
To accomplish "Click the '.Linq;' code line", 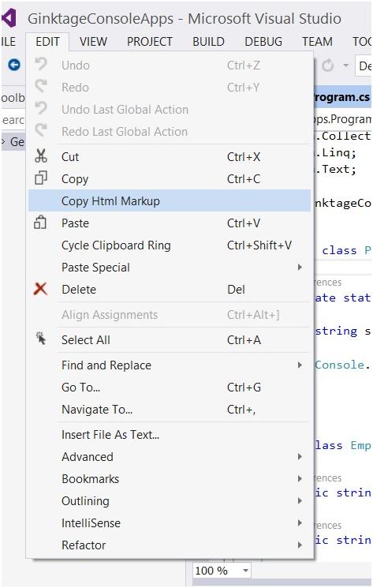I will [x=336, y=152].
